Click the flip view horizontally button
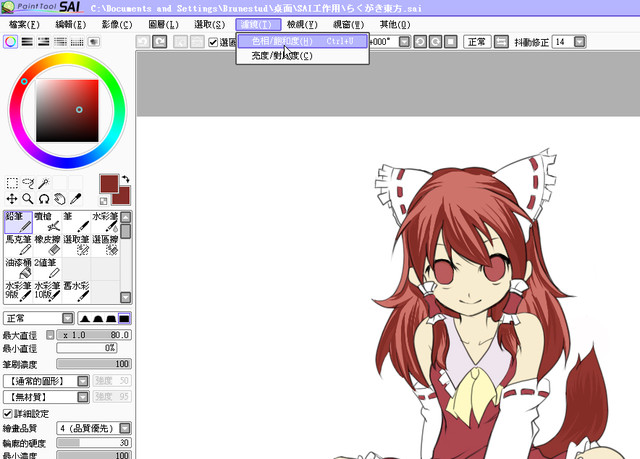This screenshot has width=640, height=459. point(501,42)
